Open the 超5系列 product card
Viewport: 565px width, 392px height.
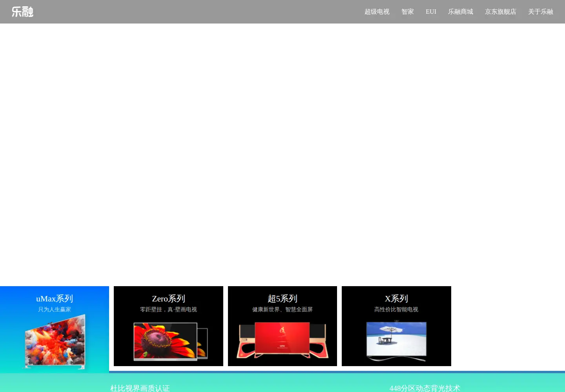tap(282, 326)
